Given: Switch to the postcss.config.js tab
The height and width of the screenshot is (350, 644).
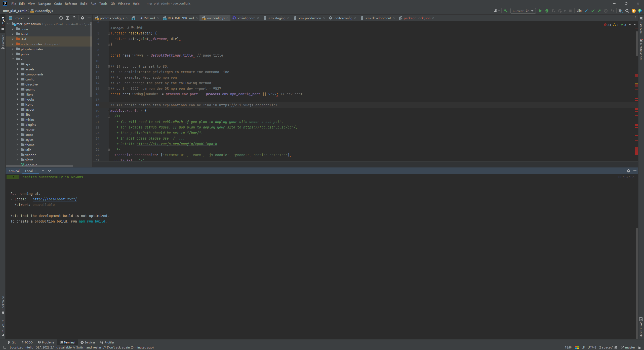Looking at the screenshot, I should pos(111,18).
